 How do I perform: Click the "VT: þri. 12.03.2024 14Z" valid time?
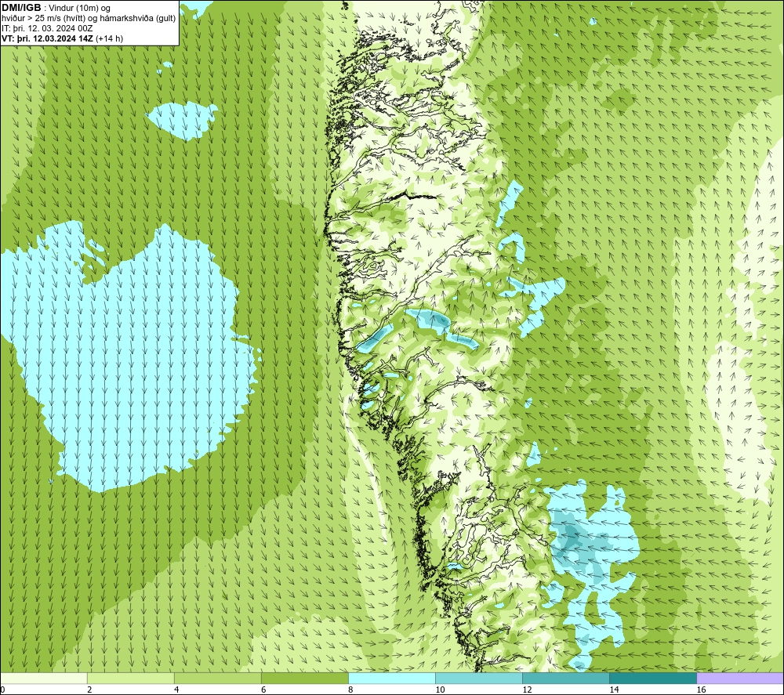48,38
